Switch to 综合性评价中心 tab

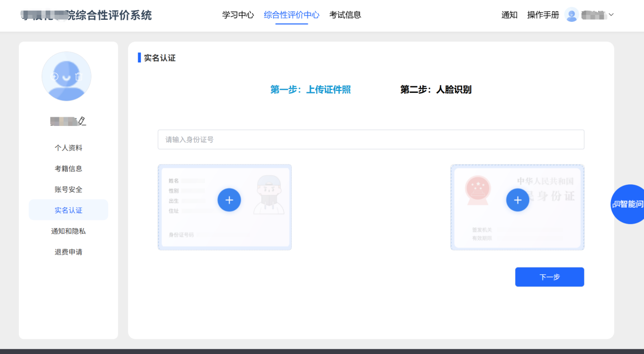tap(291, 15)
